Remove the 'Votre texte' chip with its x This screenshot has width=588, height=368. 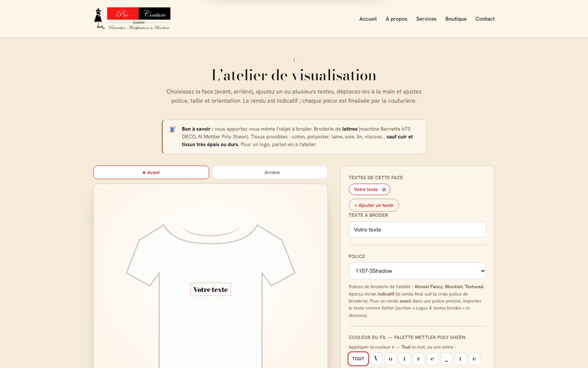(384, 189)
